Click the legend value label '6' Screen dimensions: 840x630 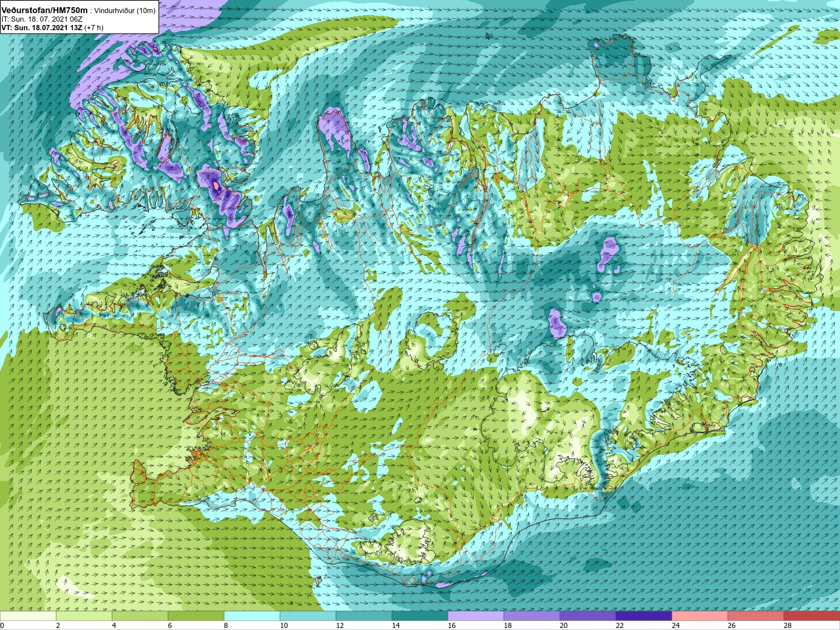170,625
